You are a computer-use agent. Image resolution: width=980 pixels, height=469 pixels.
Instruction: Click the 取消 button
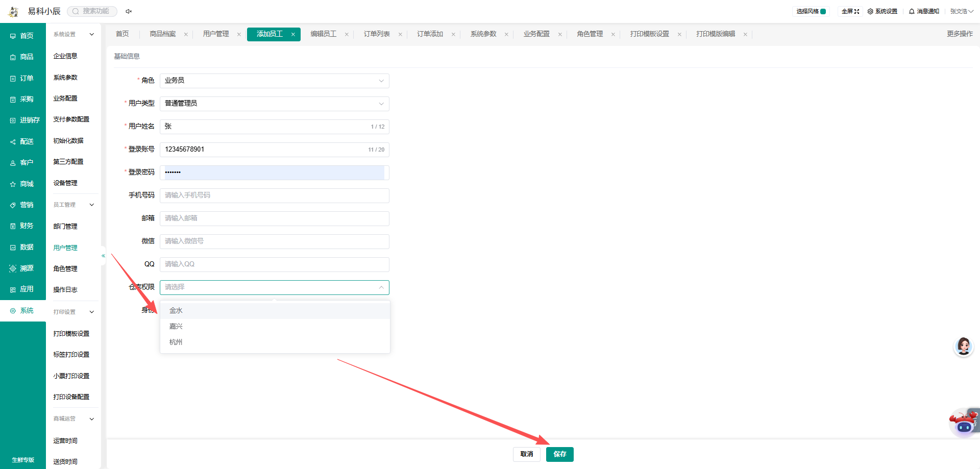[527, 454]
